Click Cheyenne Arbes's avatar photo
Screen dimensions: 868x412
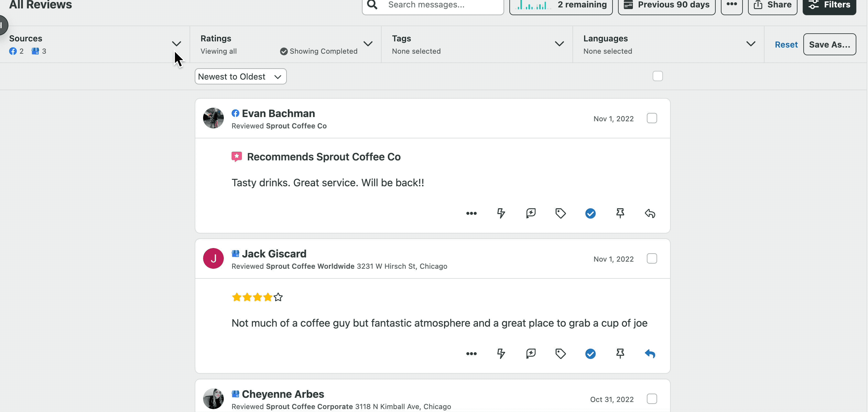click(213, 398)
